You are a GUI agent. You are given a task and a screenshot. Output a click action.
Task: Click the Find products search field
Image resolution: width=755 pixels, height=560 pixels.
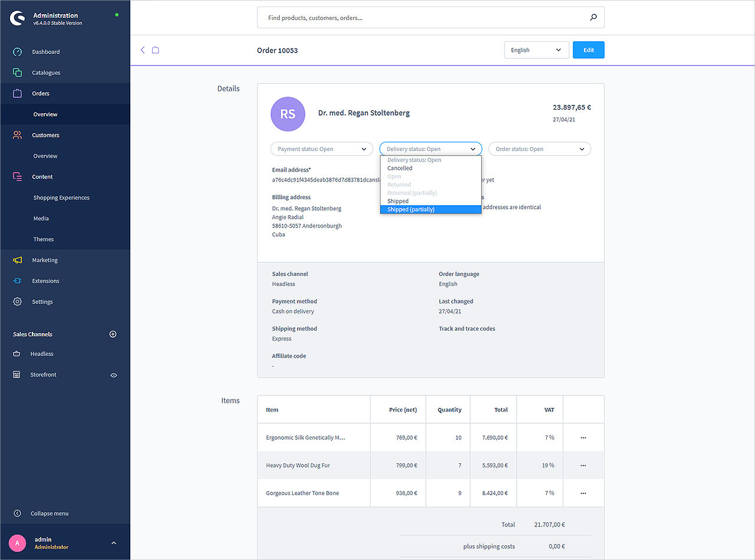tap(425, 18)
